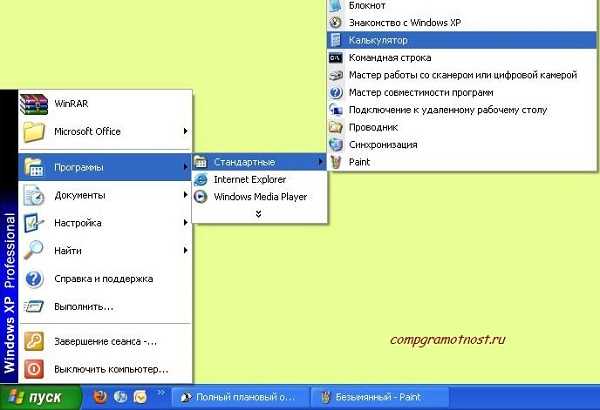600x410 pixels.
Task: Expand the Программы submenu arrow
Action: 186,167
